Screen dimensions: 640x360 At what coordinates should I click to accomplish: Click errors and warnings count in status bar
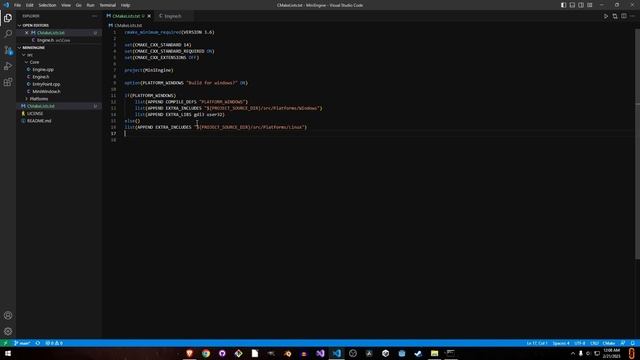tap(54, 343)
